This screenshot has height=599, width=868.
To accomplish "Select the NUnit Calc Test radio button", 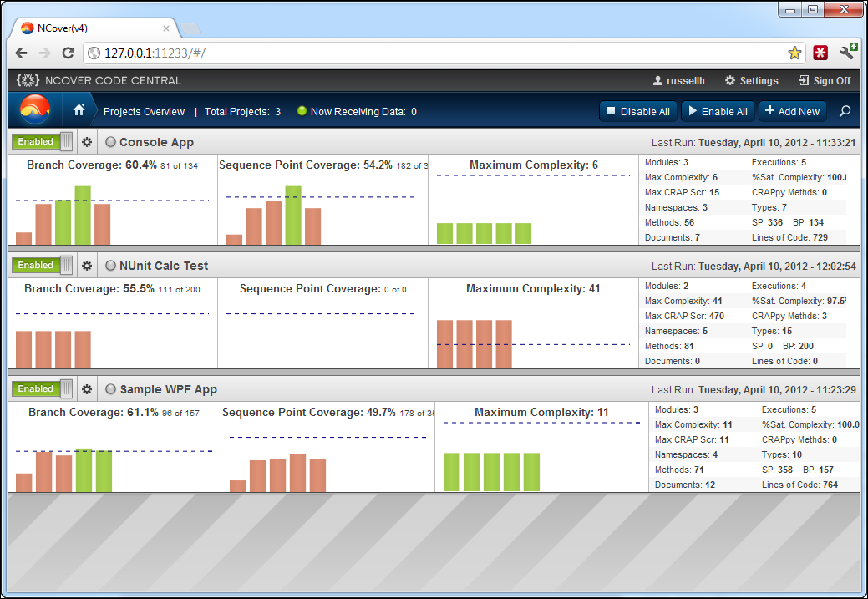I will [x=111, y=266].
